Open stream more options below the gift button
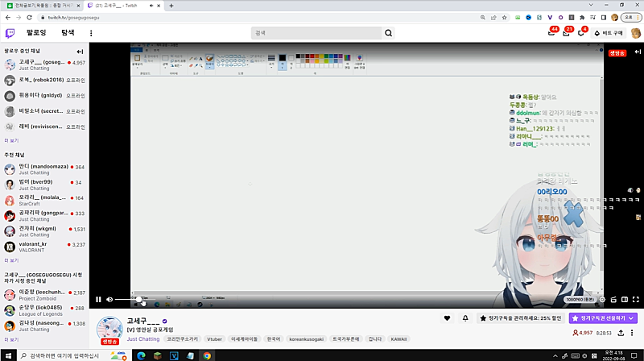The width and height of the screenshot is (644, 361). pyautogui.click(x=632, y=333)
